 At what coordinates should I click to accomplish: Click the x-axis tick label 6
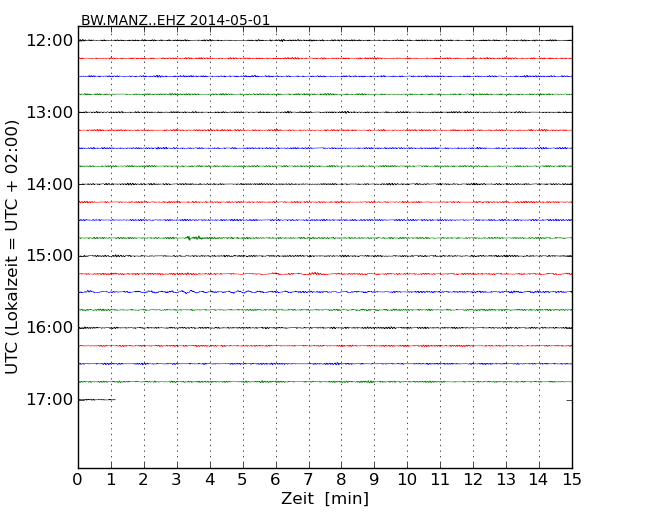click(x=276, y=480)
